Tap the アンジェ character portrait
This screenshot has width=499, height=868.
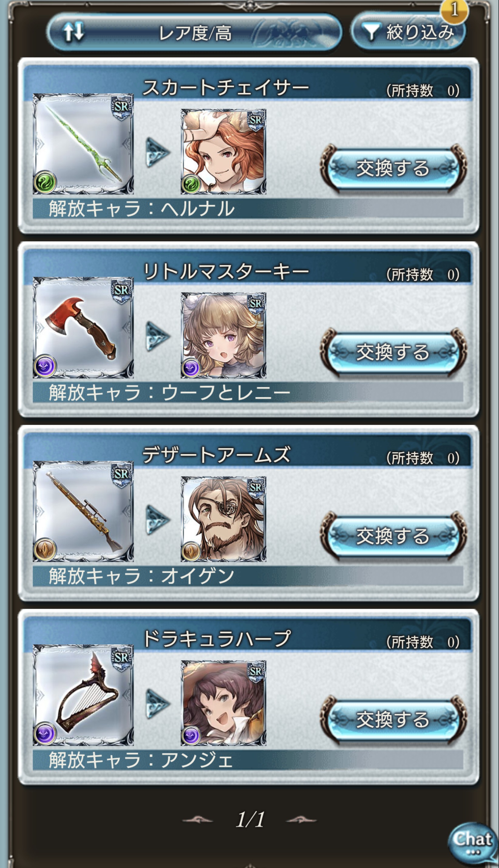(x=223, y=703)
